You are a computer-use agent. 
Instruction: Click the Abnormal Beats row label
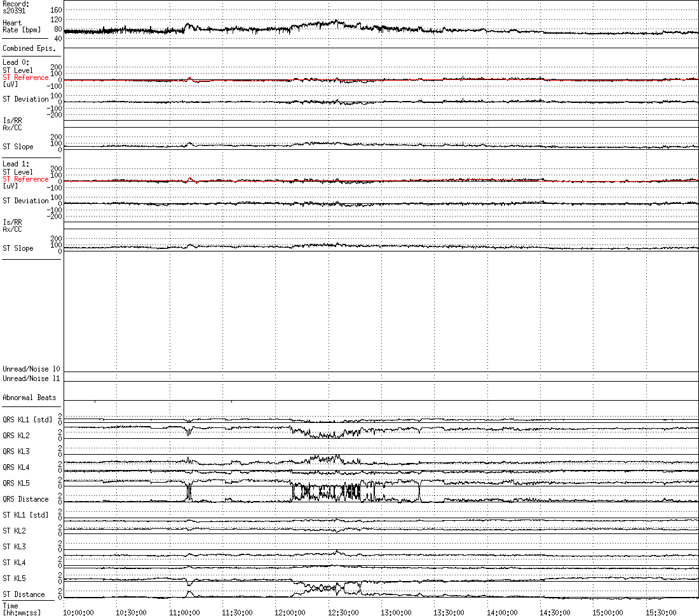(x=29, y=398)
